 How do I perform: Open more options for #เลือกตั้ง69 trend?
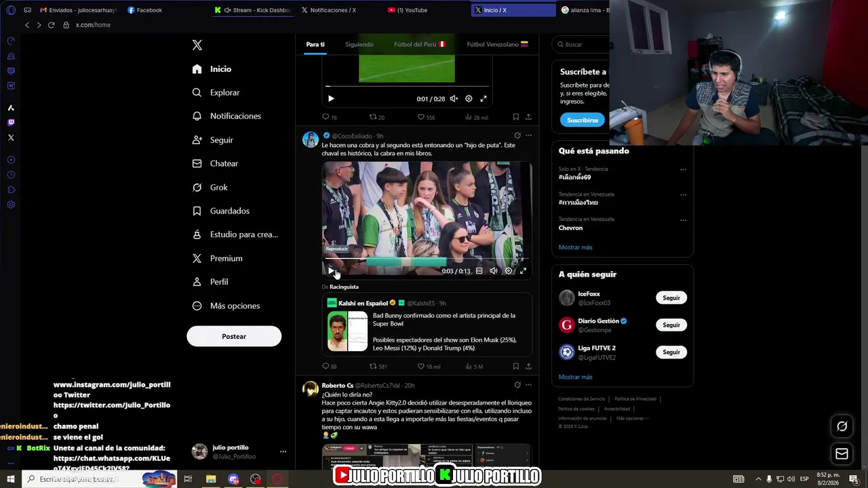pos(683,169)
